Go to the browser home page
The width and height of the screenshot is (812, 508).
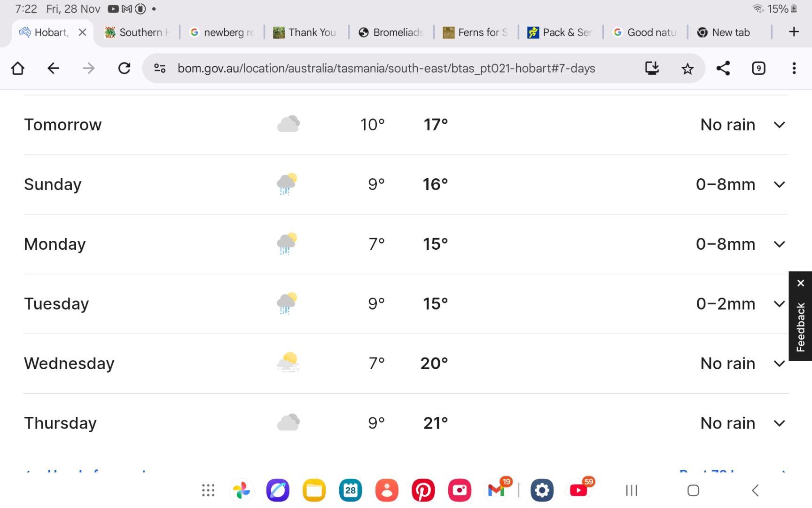point(18,69)
